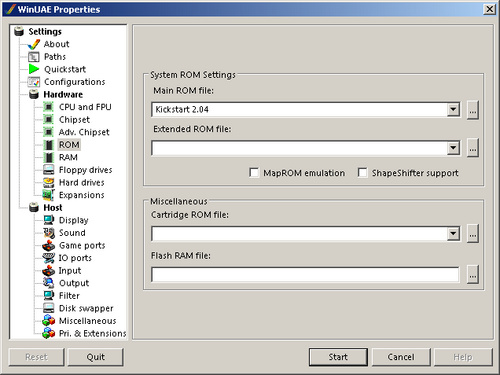The width and height of the screenshot is (500, 375).
Task: Select the RAM label
Action: pos(68,157)
